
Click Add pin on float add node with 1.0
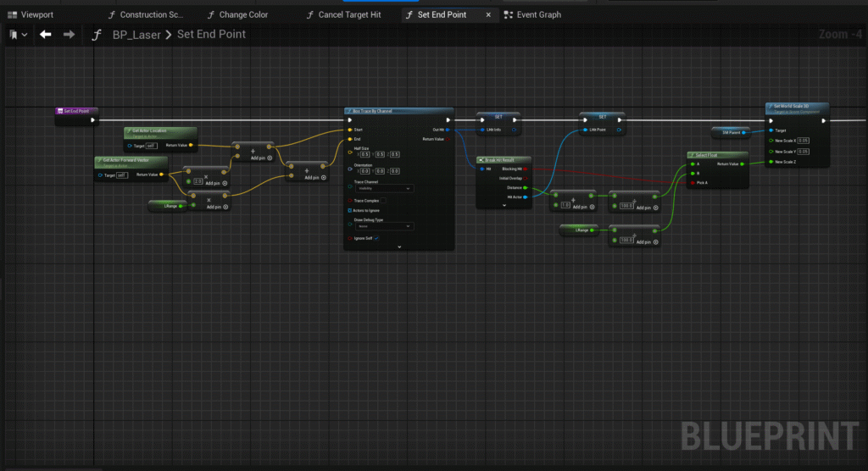pyautogui.click(x=584, y=207)
